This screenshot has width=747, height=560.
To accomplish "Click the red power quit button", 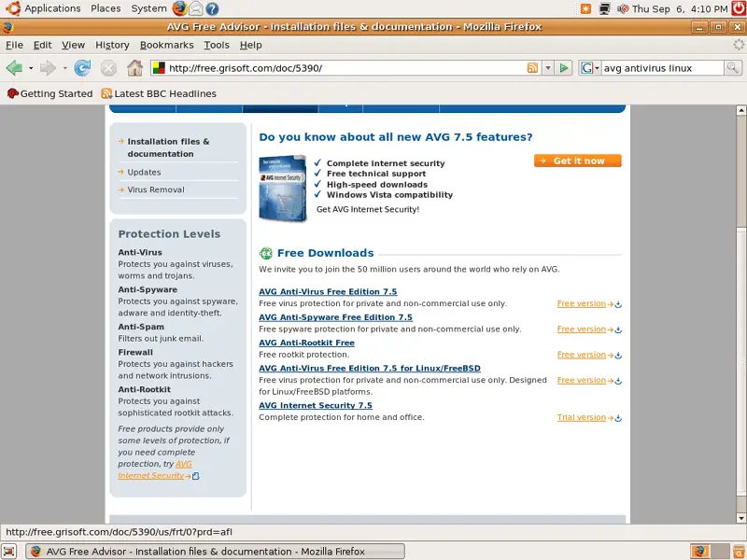I will point(739,8).
